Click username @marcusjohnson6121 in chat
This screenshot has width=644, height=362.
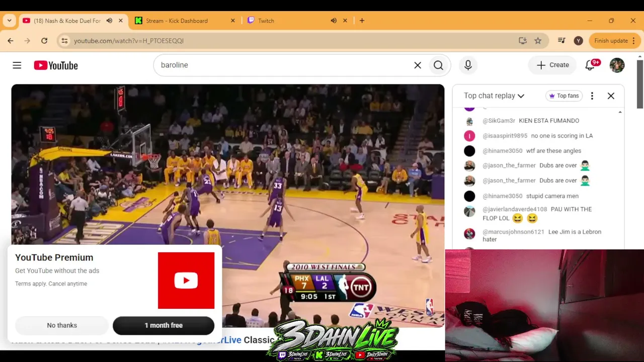pos(513,232)
